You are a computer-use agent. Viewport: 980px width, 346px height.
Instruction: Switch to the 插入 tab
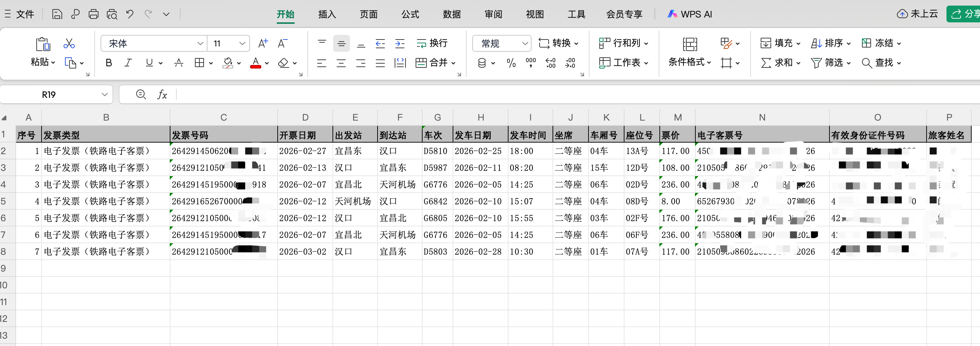(327, 14)
